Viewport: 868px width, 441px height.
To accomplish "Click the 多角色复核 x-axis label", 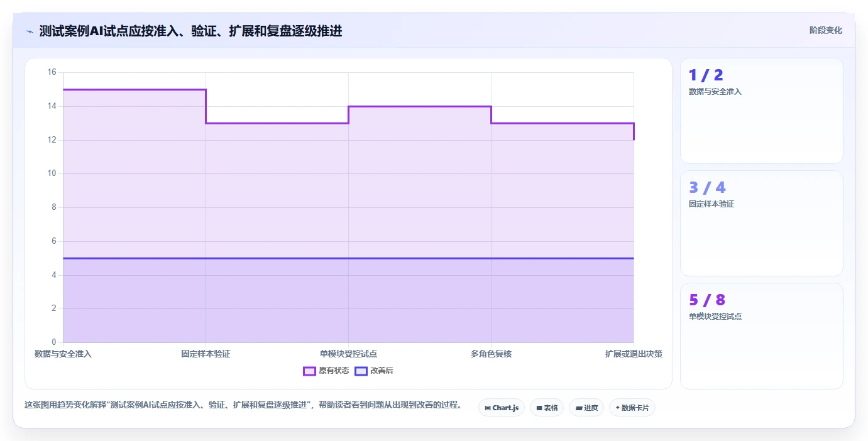I will coord(491,354).
